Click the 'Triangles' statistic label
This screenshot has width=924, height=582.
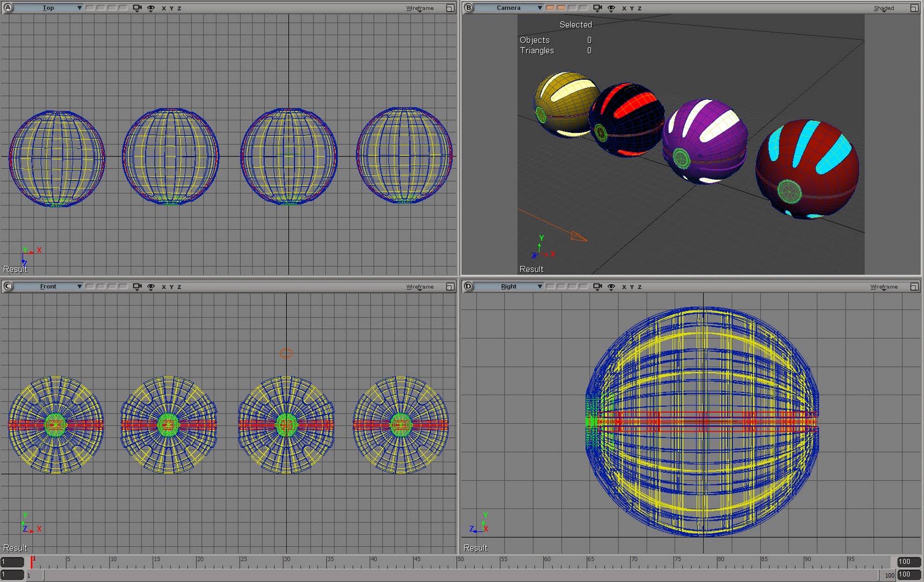click(536, 51)
